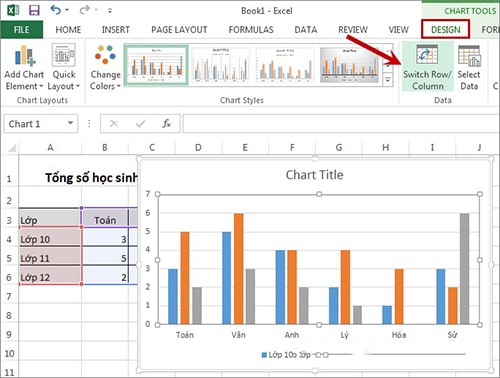
Task: Select column G header
Action: pos(339,147)
